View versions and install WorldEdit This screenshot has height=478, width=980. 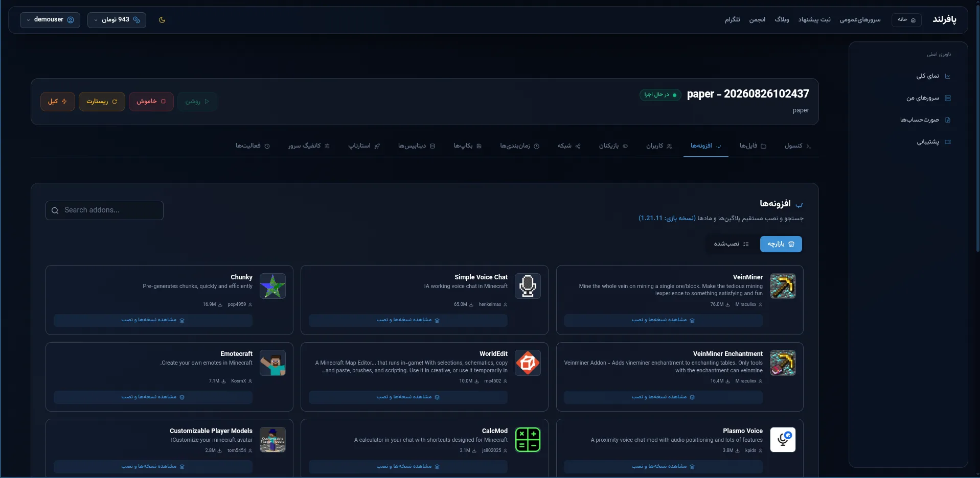point(408,397)
